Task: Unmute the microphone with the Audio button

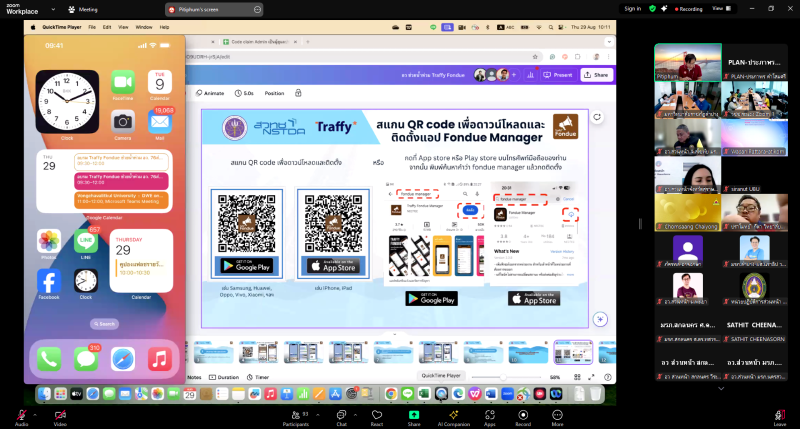Action: tap(21, 414)
